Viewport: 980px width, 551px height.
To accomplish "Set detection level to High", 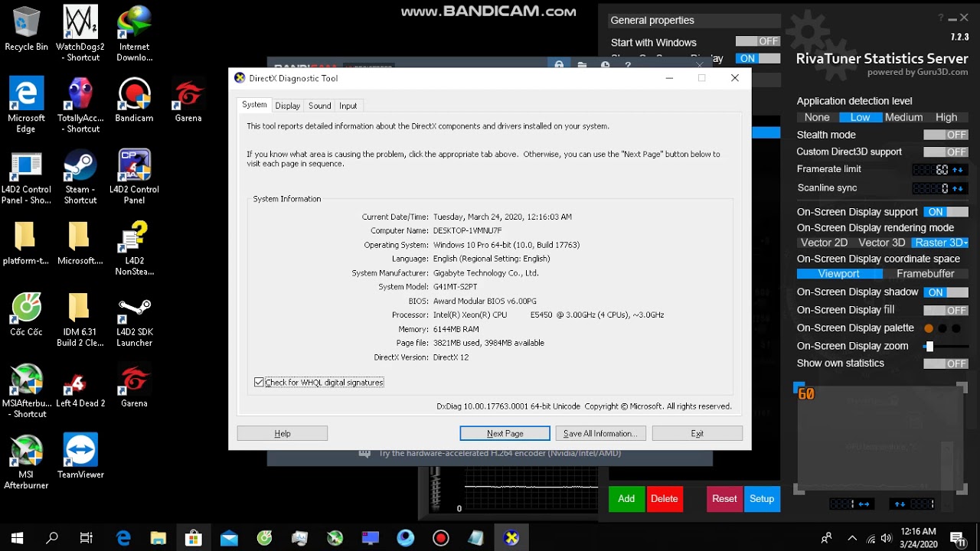I will 946,117.
